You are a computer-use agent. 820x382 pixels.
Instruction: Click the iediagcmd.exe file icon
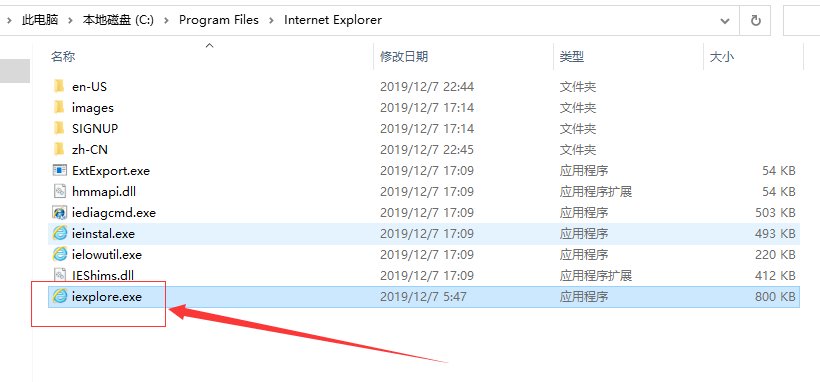(60, 212)
